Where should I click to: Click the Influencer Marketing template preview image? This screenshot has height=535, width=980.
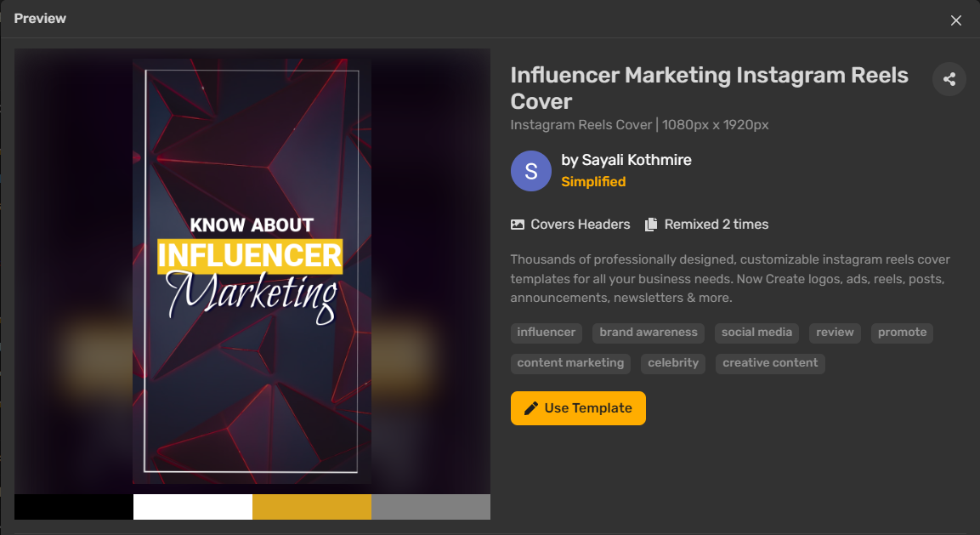(x=252, y=271)
